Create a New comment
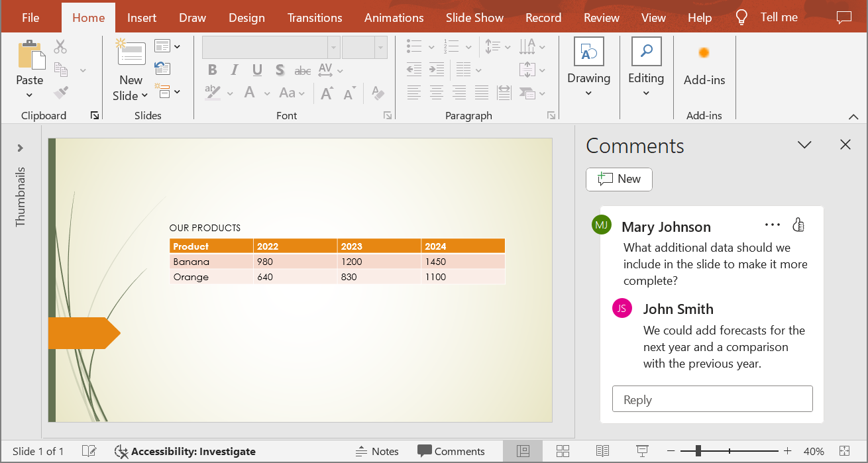868x463 pixels. point(618,179)
